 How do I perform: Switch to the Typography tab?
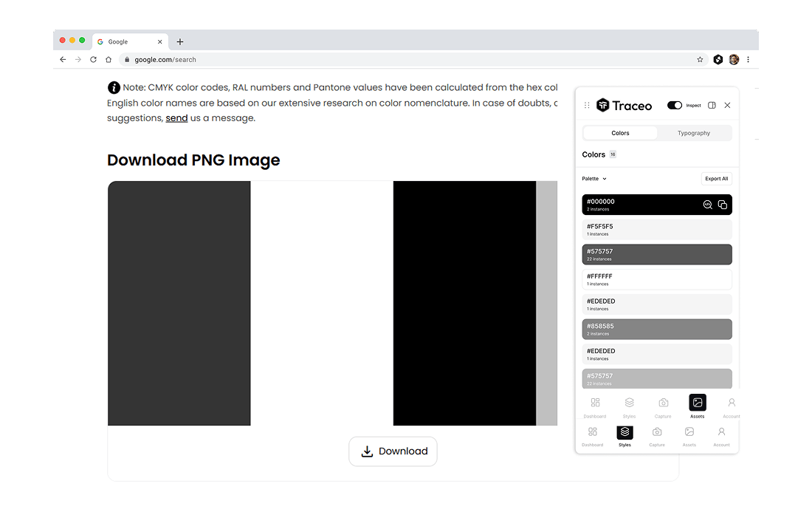(694, 133)
